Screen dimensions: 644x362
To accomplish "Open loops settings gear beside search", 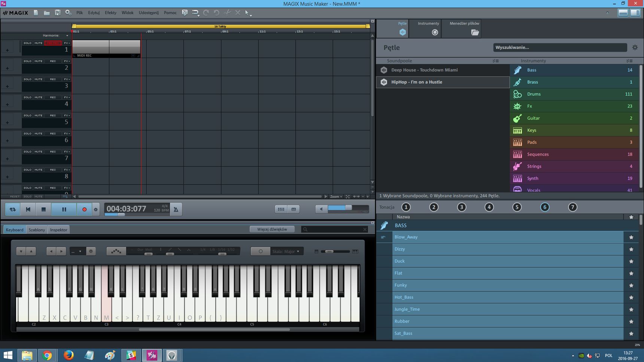I will point(635,47).
